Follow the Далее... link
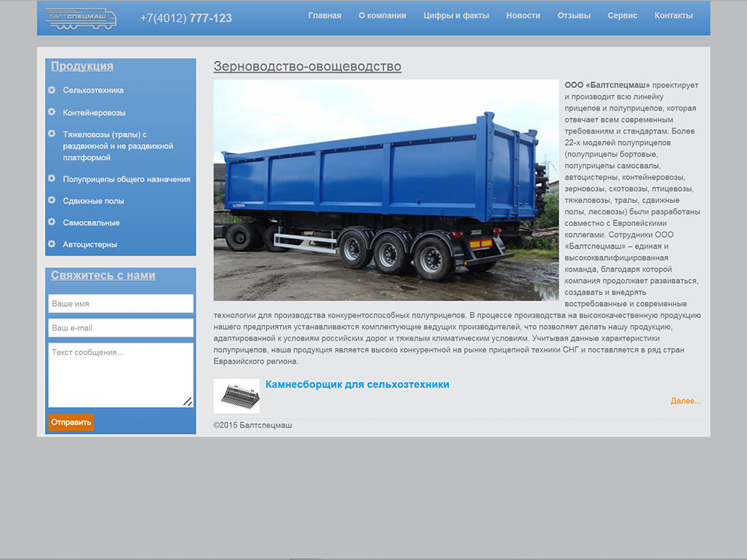 [686, 401]
